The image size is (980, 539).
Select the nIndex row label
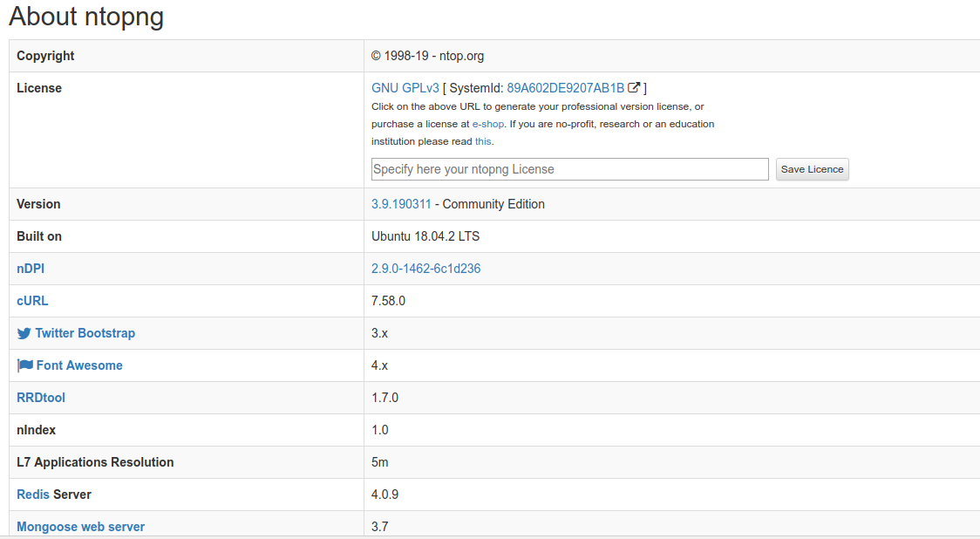[37, 430]
